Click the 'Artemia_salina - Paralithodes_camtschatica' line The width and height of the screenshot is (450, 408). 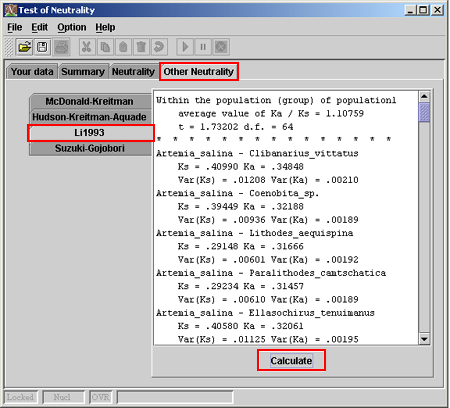tap(271, 273)
